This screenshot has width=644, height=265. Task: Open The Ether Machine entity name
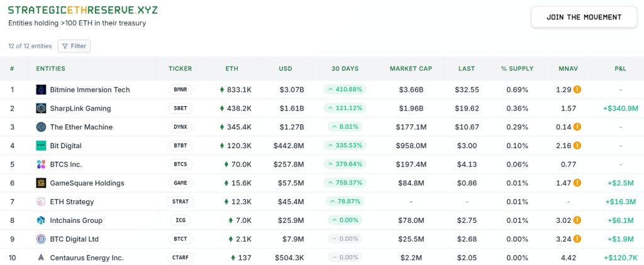[81, 127]
